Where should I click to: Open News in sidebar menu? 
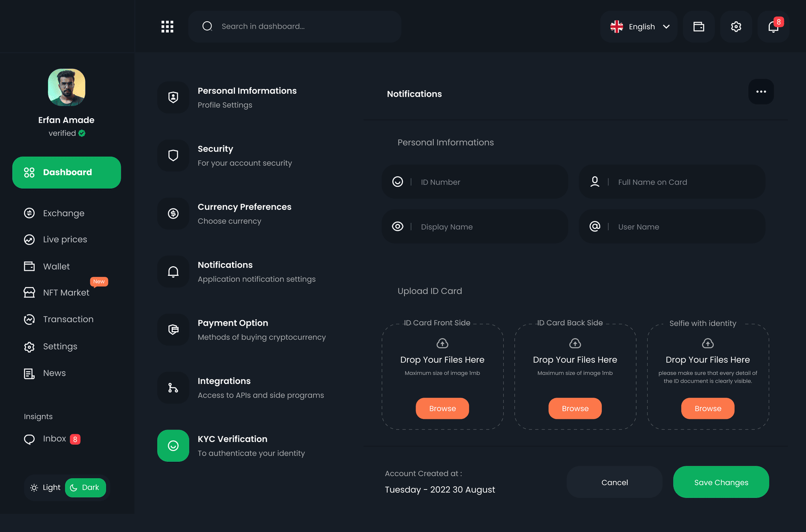point(45,373)
